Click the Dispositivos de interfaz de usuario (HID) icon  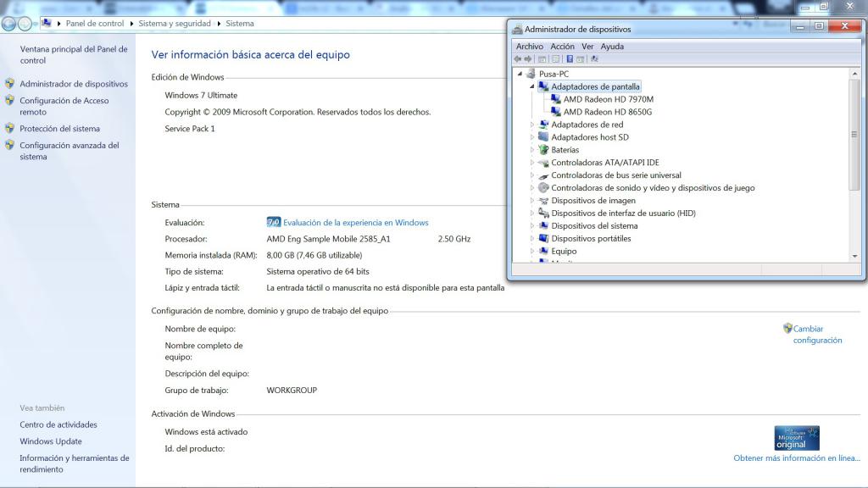coord(543,213)
